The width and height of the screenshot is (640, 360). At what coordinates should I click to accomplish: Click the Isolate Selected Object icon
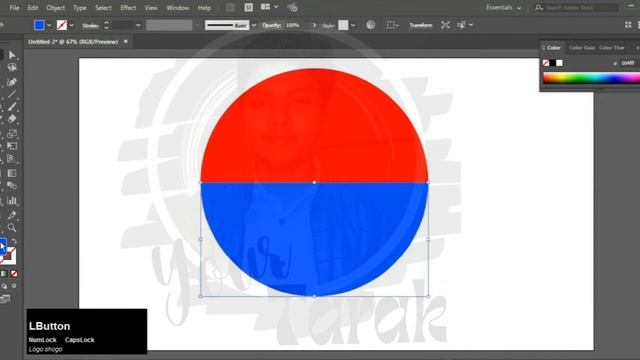(x=445, y=25)
